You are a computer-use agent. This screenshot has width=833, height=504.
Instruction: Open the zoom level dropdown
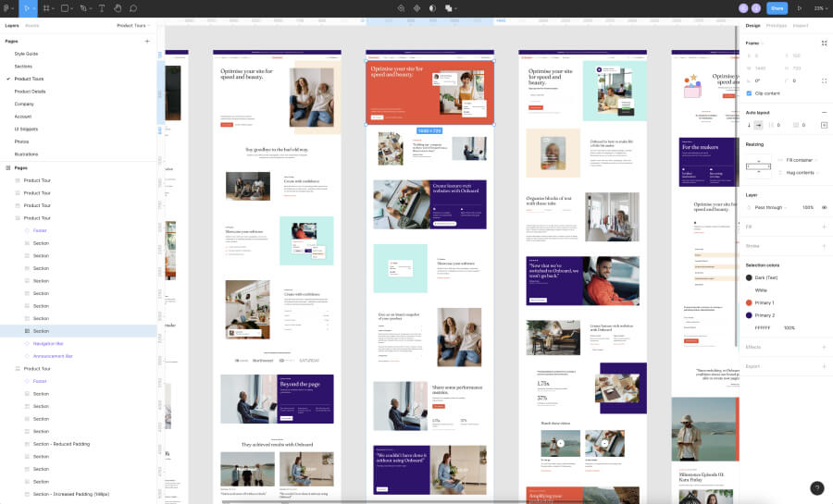(819, 8)
